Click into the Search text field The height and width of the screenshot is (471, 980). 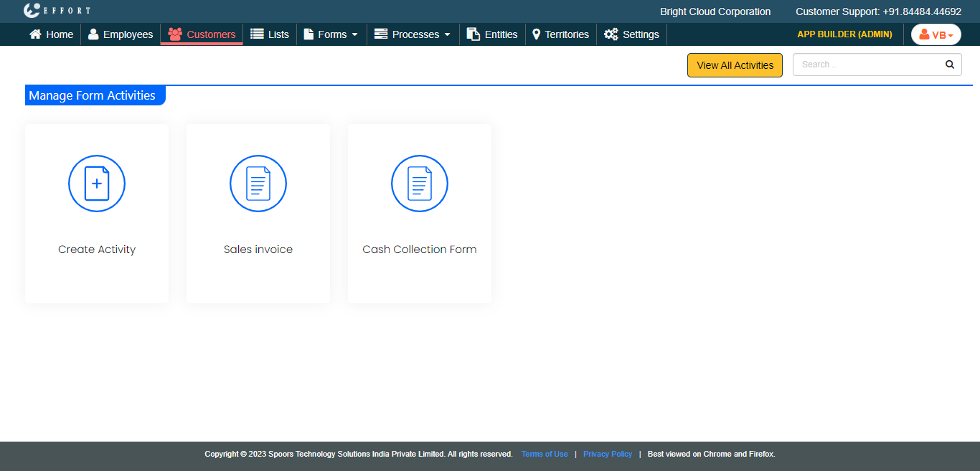[x=867, y=65]
